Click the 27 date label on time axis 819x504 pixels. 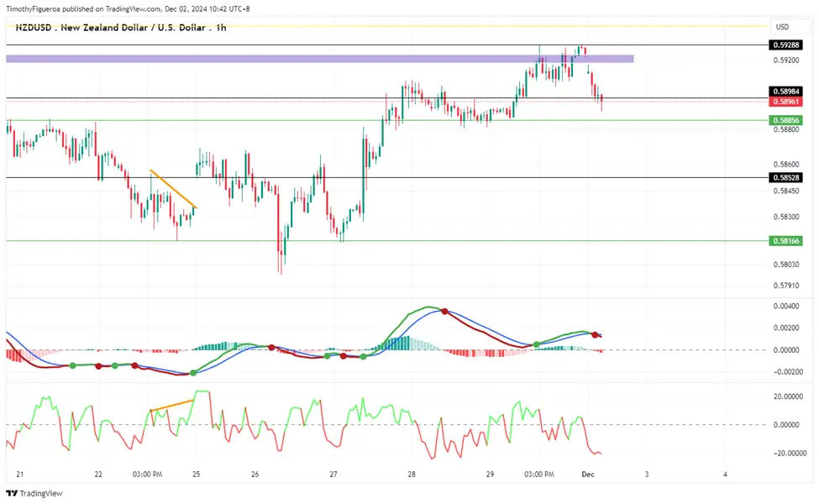(333, 475)
